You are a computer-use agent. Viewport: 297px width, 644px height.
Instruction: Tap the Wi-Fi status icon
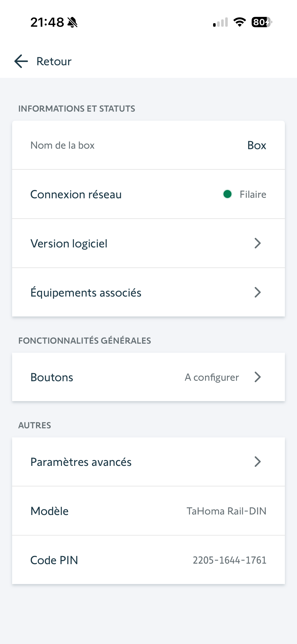[x=240, y=22]
